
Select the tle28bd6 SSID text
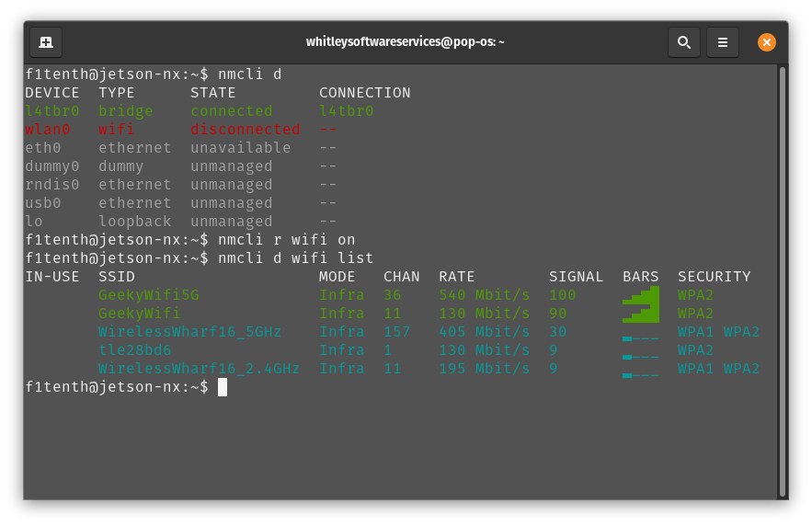(x=134, y=350)
